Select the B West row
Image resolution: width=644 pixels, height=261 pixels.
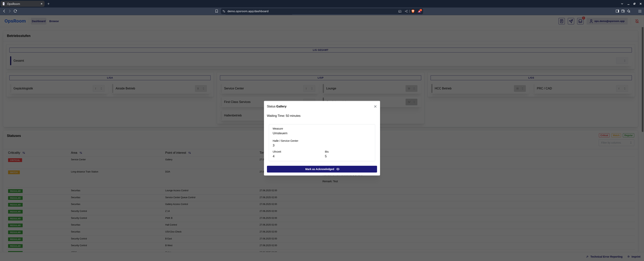322,246
